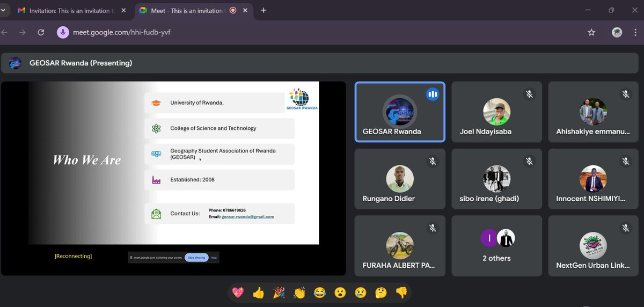Click muted mic icon on Rungano Didier tile

(433, 161)
